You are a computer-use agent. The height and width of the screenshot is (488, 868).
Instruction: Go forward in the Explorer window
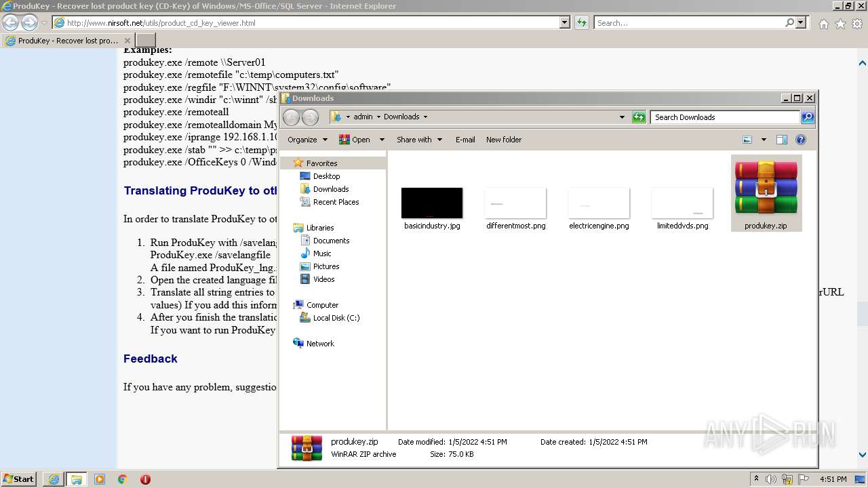pyautogui.click(x=310, y=117)
